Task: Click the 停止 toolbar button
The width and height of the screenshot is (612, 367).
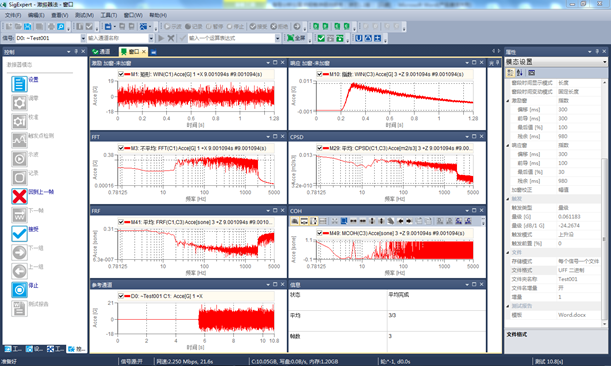Action: (x=235, y=27)
